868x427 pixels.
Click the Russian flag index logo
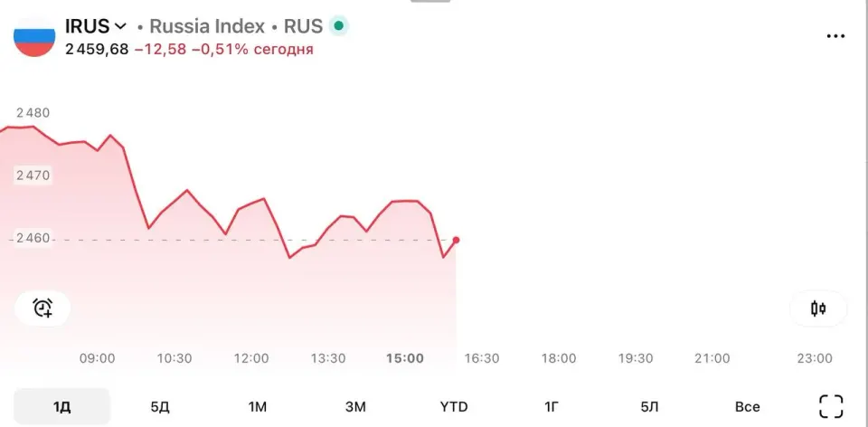point(34,36)
